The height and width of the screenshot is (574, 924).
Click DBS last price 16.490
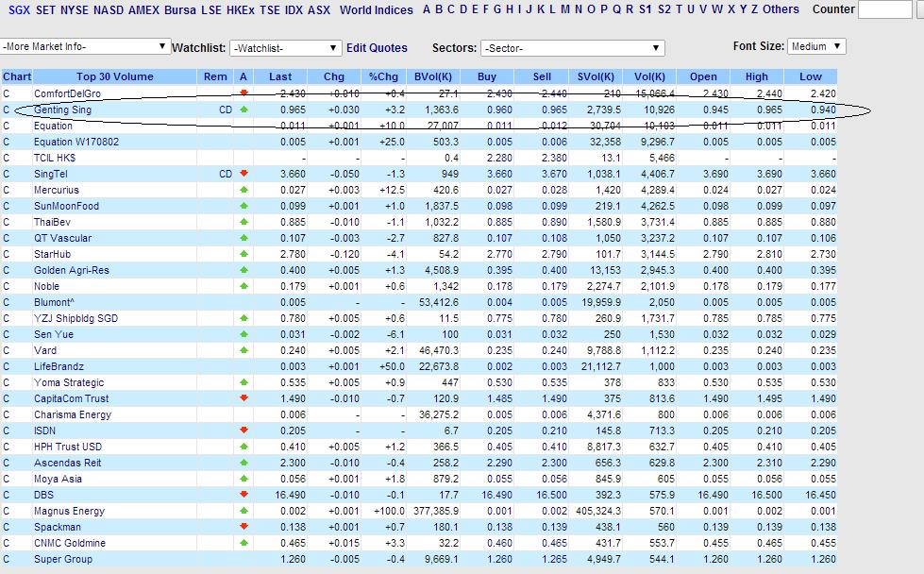click(291, 495)
